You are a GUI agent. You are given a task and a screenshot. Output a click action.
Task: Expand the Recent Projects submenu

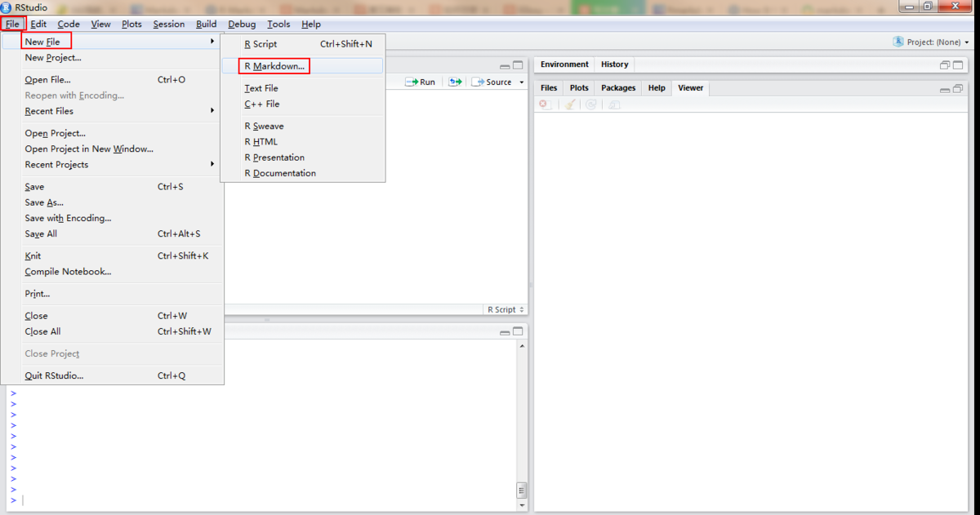tap(112, 164)
